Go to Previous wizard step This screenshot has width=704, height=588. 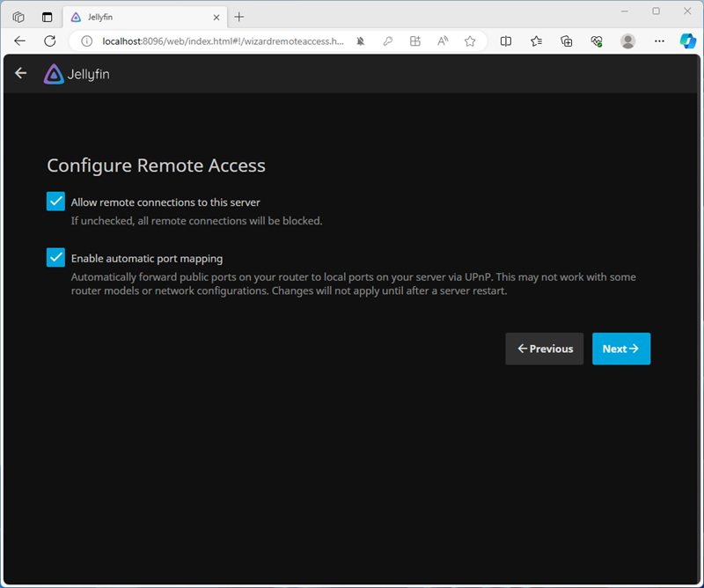544,349
